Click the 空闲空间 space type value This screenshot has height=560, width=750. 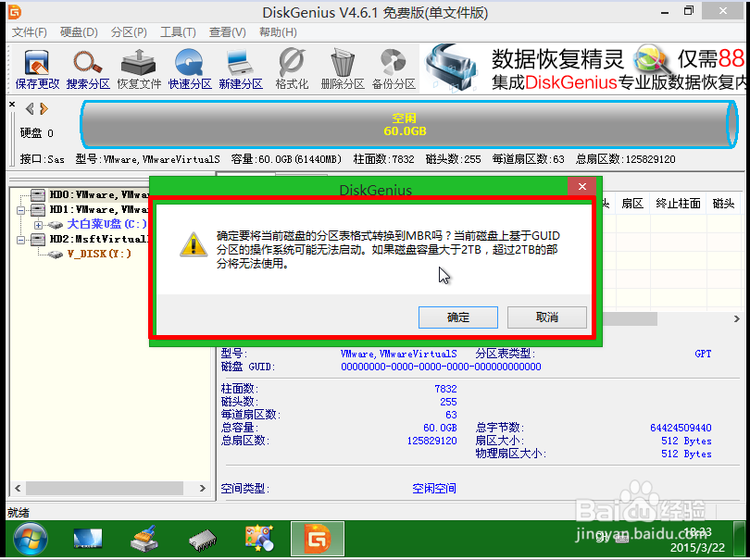434,489
